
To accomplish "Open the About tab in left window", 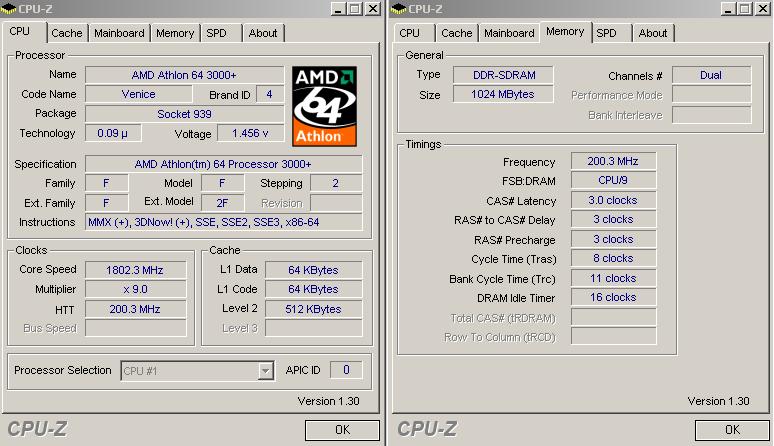I will (x=263, y=33).
